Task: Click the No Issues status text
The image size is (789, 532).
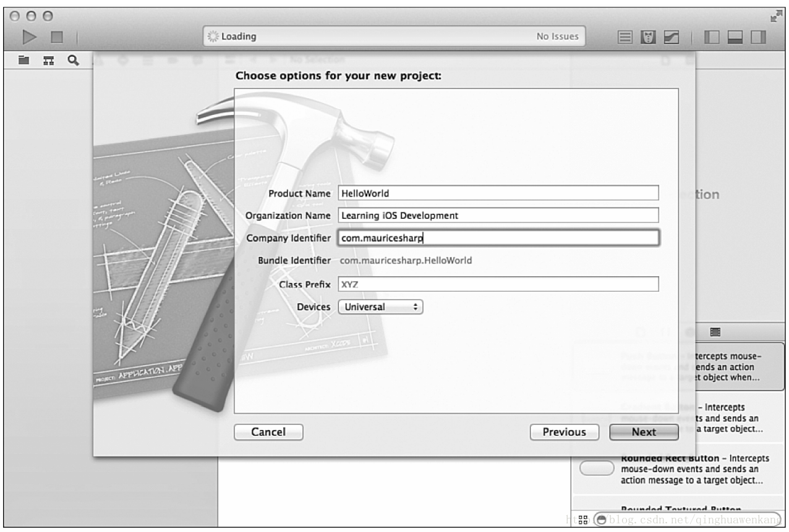Action: point(557,36)
